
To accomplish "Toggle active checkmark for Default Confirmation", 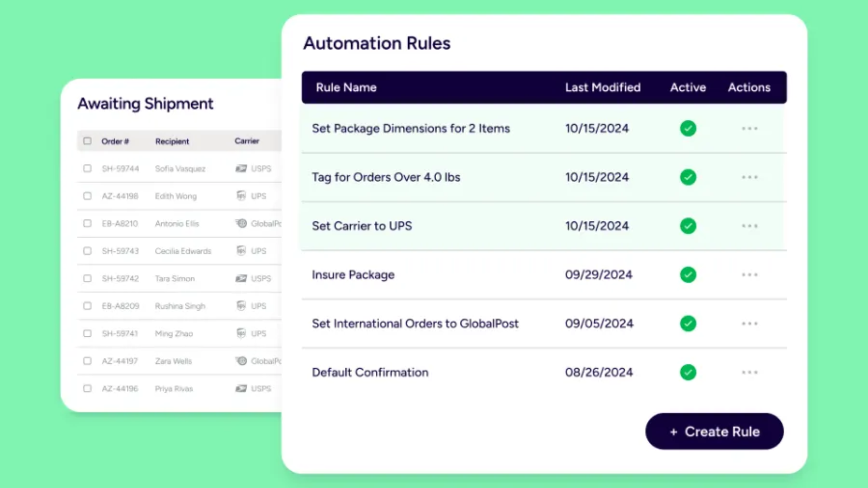I will tap(688, 372).
